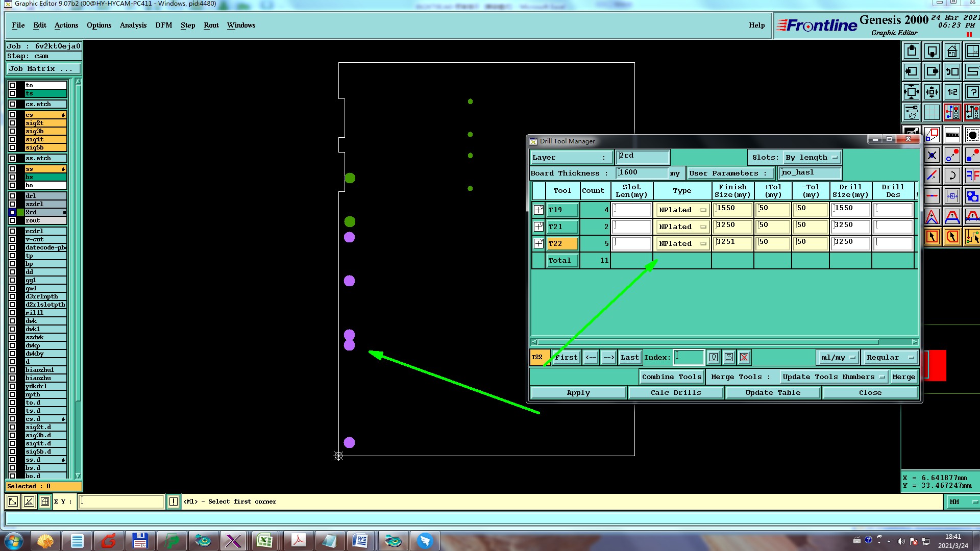Click the measuring ruler tool icon
Screen dimensions: 980x551
tap(952, 135)
